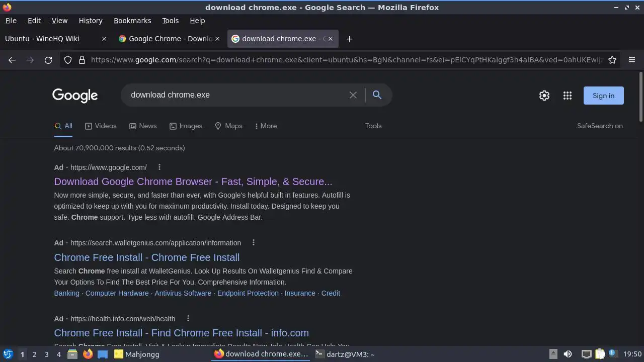This screenshot has width=644, height=362.
Task: Open the Google apps grid
Action: point(568,96)
